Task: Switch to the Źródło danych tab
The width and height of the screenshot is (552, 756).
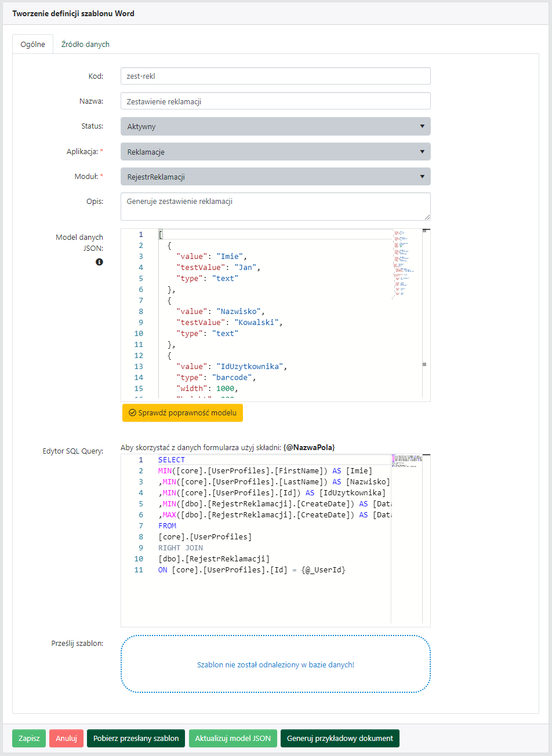Action: (85, 44)
